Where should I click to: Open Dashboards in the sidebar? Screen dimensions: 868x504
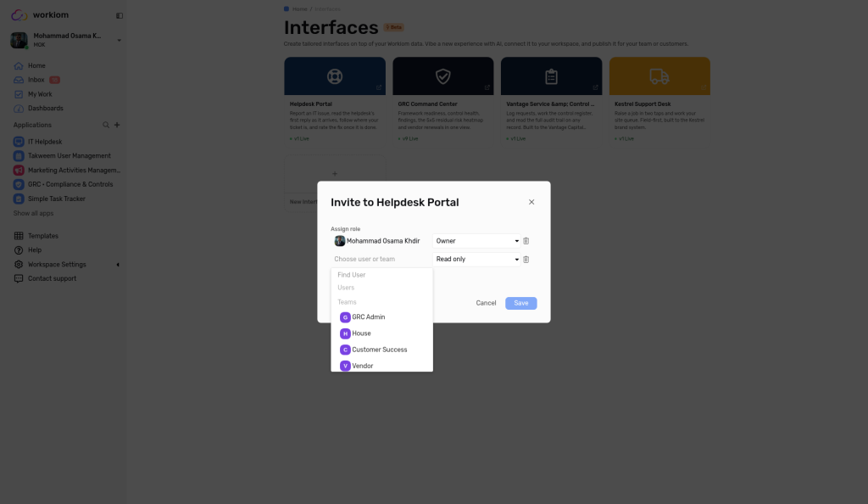(x=46, y=109)
